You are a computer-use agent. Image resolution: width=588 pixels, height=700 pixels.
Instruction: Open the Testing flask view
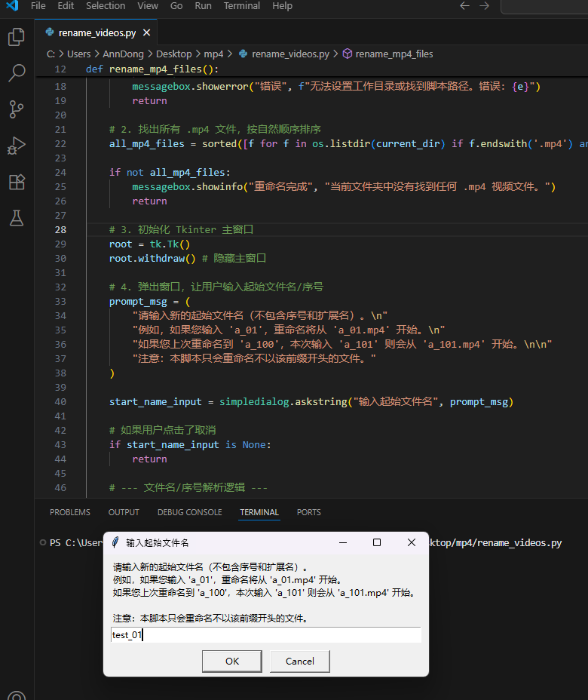[17, 218]
